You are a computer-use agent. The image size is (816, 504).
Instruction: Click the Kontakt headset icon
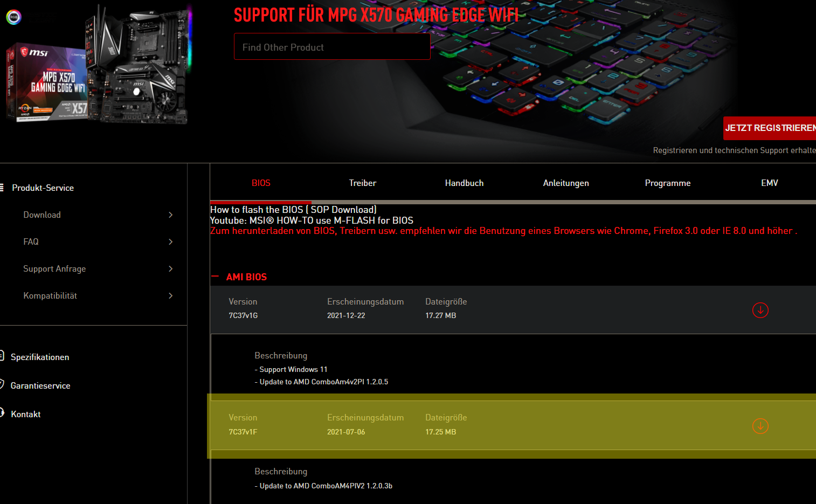[x=2, y=413]
